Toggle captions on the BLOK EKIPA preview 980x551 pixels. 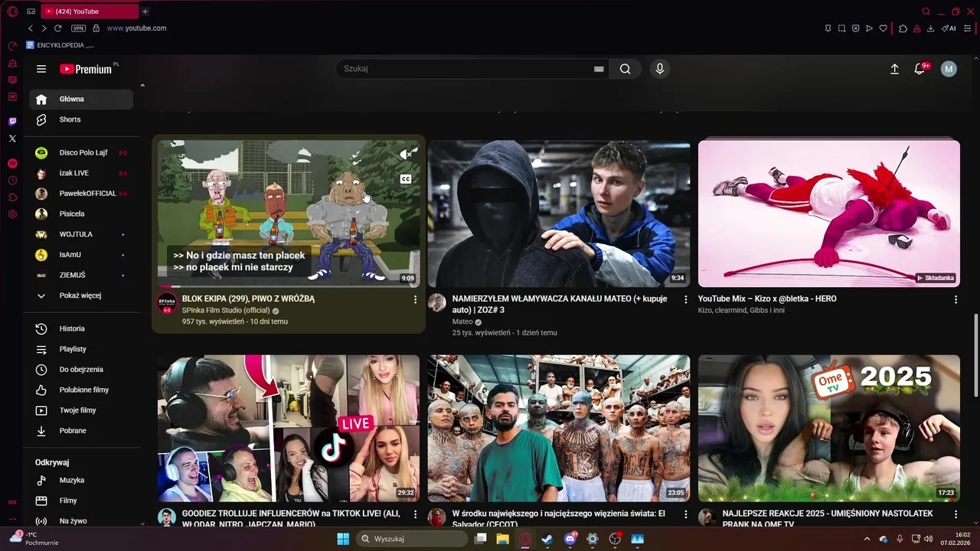tap(407, 179)
